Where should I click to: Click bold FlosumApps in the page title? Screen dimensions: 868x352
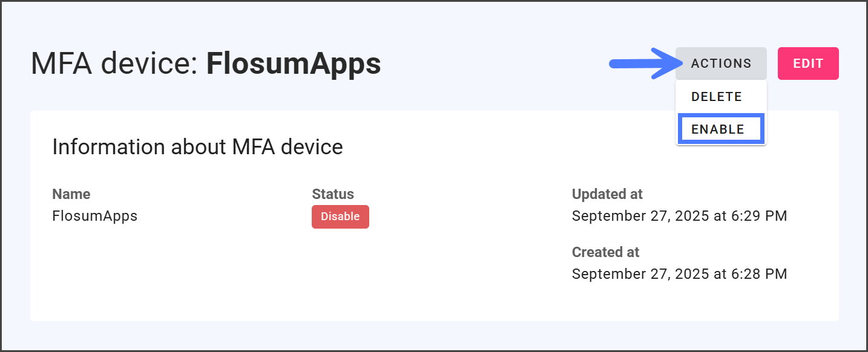[294, 64]
